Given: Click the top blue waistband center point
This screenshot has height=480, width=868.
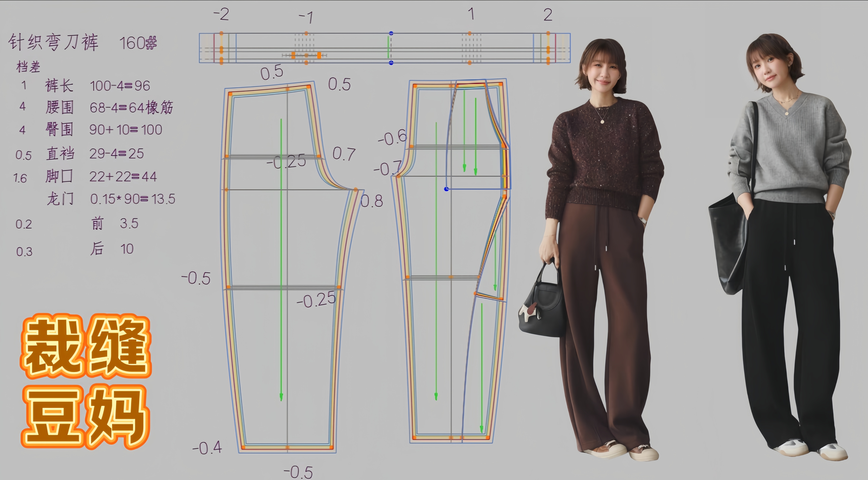Looking at the screenshot, I should click(391, 33).
